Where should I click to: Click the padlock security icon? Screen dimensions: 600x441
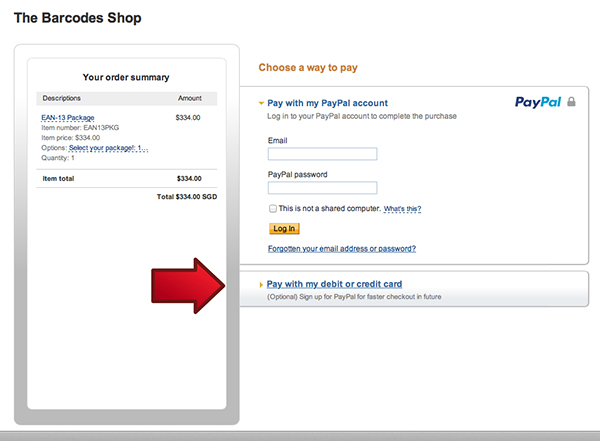(571, 101)
